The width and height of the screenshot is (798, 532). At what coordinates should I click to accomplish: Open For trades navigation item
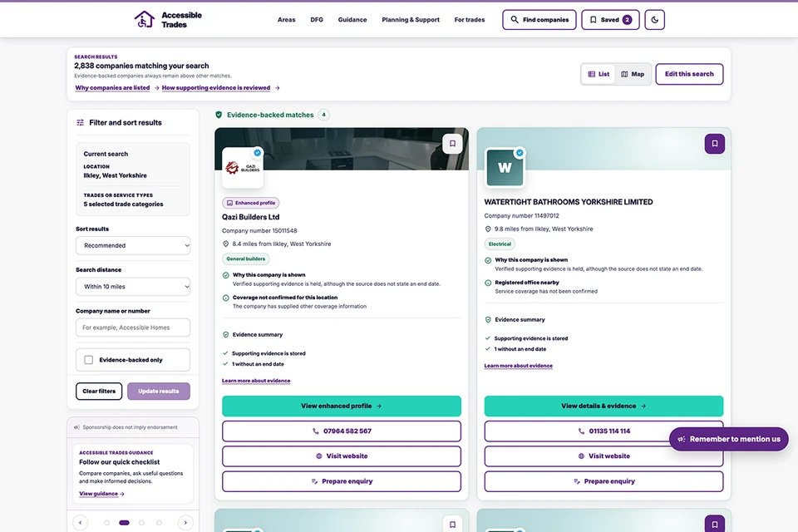click(470, 20)
